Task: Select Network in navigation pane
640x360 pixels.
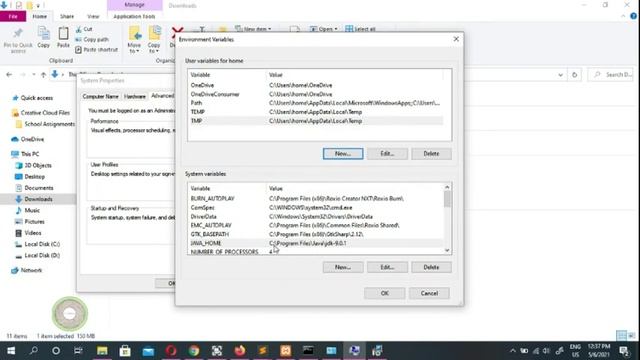Action: 31,270
